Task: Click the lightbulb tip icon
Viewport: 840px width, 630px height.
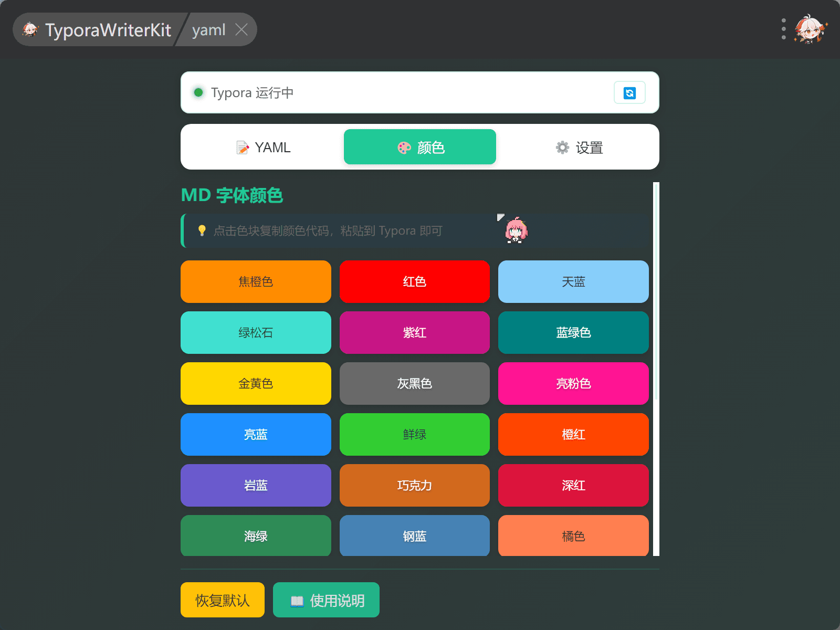Action: click(x=202, y=230)
